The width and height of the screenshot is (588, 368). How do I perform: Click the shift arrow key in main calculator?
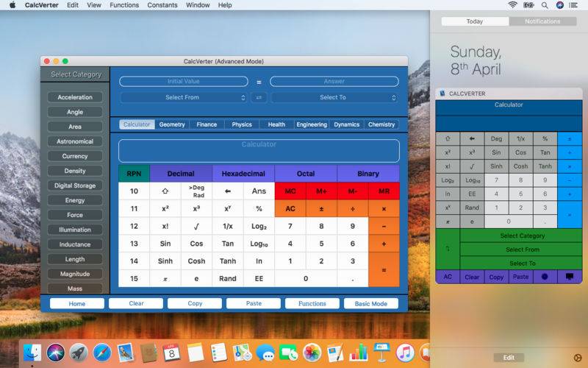click(165, 191)
